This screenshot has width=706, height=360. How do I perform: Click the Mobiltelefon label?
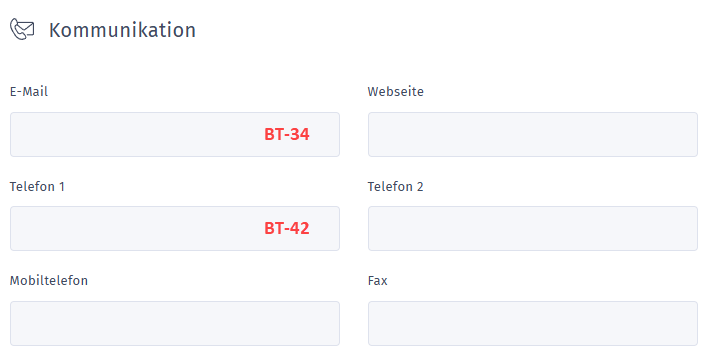point(49,280)
